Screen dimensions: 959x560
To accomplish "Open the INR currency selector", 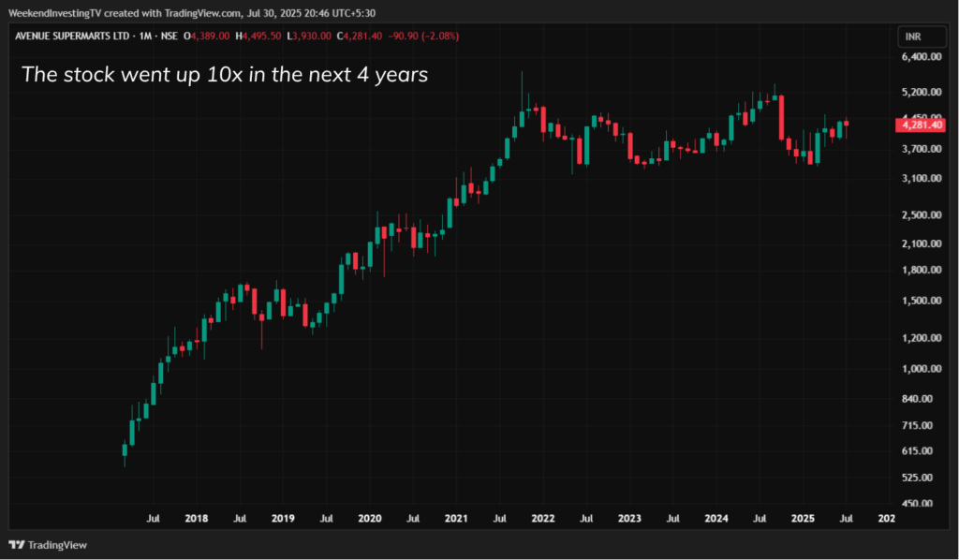I will coord(922,37).
